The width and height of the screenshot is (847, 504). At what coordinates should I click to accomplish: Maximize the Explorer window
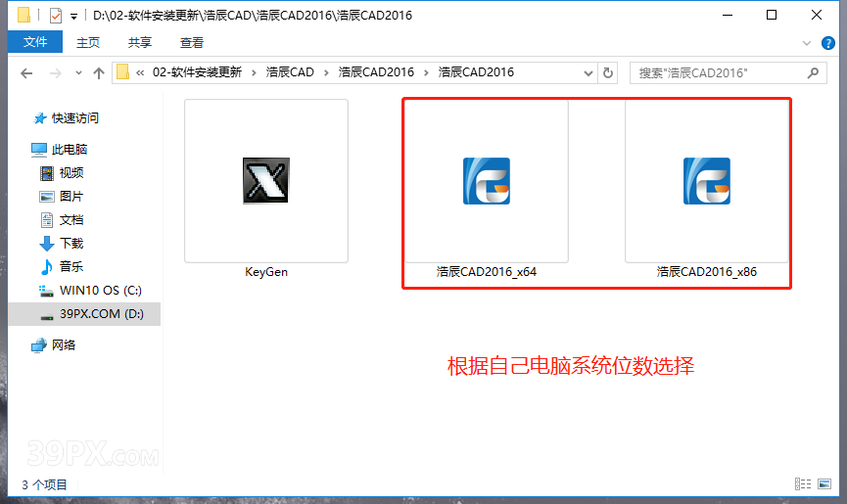click(x=772, y=15)
